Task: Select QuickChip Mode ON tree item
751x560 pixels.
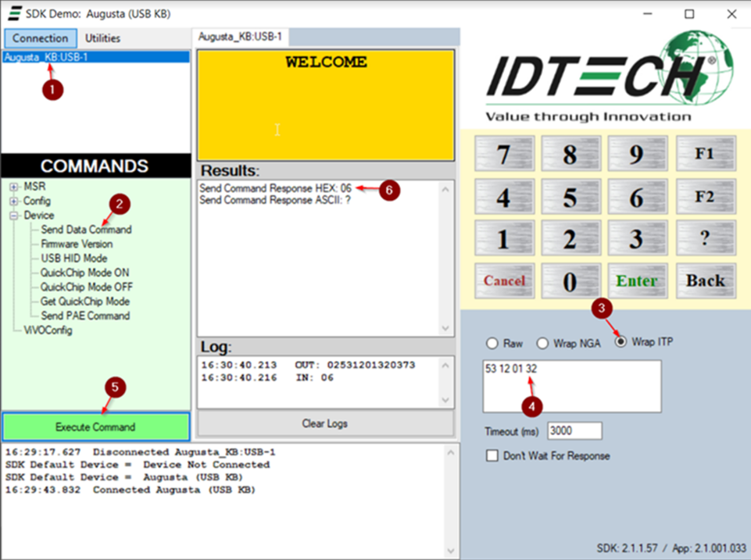Action: 84,273
